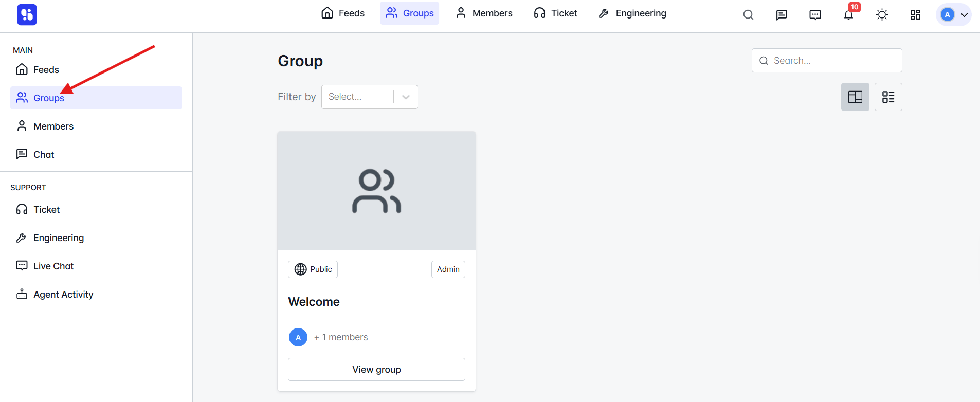This screenshot has height=402, width=980.
Task: Open Chat in the left sidebar
Action: (x=96, y=154)
